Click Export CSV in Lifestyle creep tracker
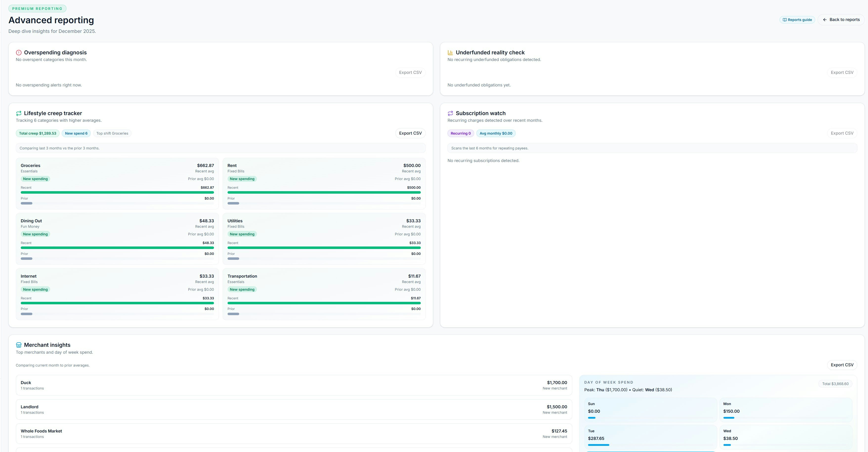The width and height of the screenshot is (868, 452). [410, 133]
